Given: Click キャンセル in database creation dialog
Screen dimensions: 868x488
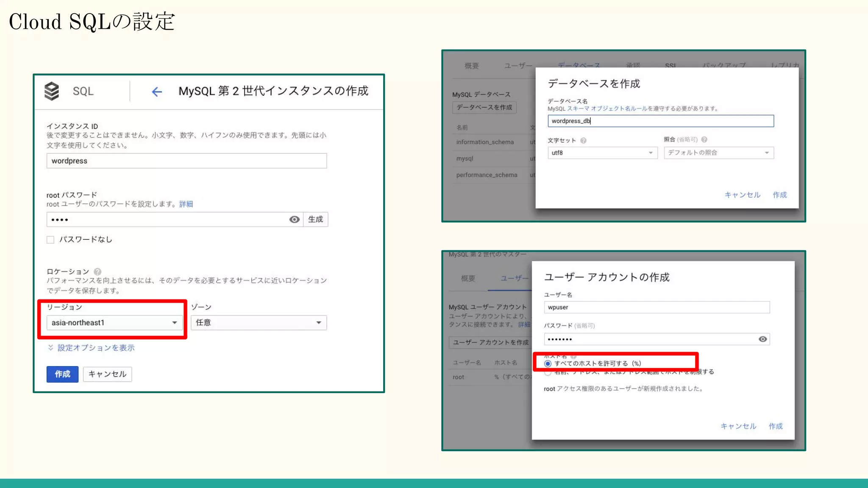Looking at the screenshot, I should pos(742,195).
